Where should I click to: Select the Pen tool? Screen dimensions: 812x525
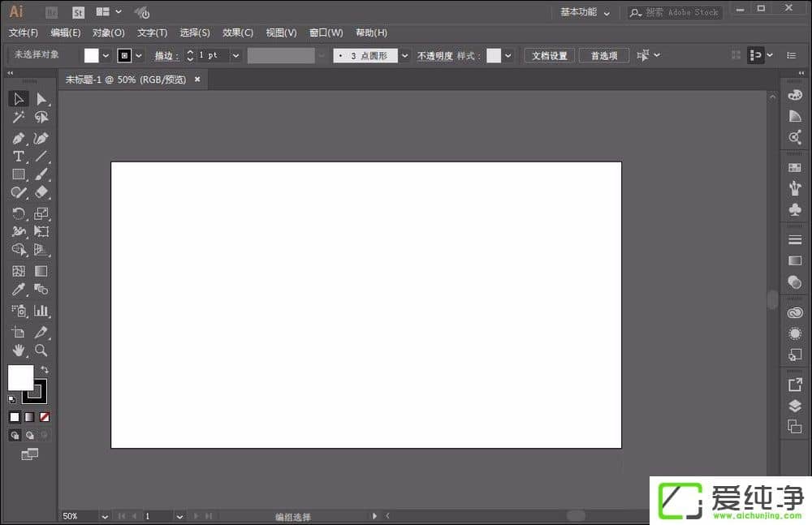pos(18,138)
